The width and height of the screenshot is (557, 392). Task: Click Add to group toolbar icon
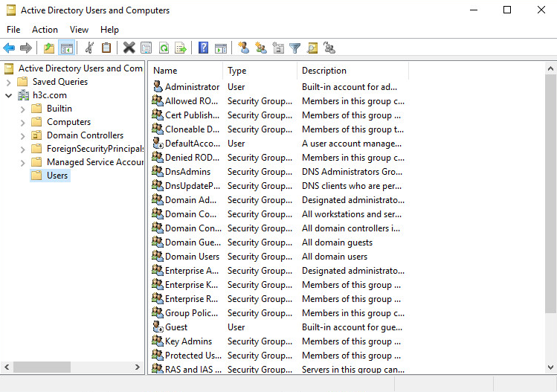(329, 48)
